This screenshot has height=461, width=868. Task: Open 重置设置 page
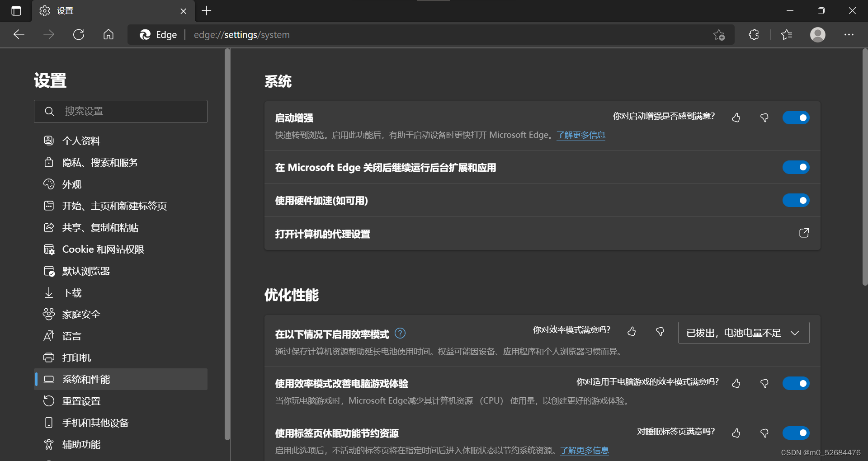pyautogui.click(x=121, y=401)
